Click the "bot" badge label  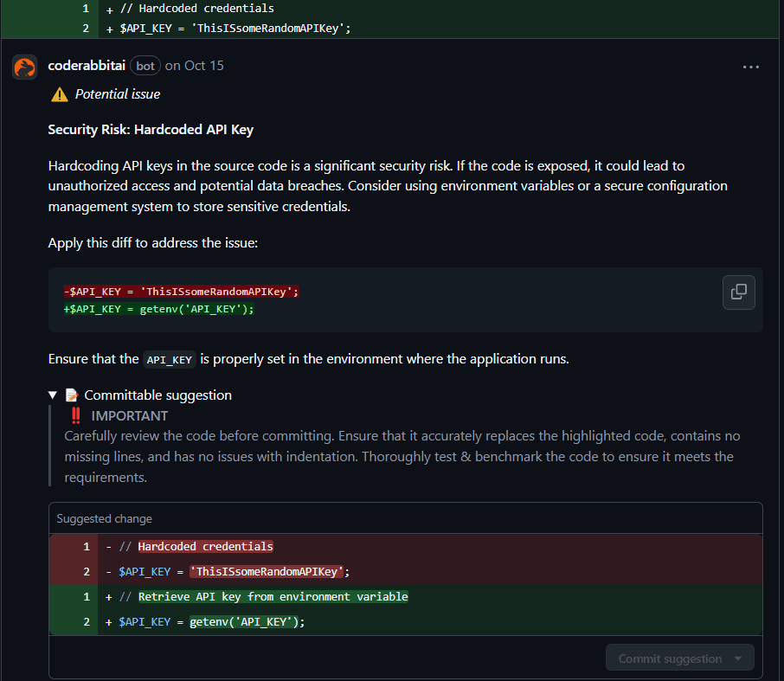coord(145,66)
